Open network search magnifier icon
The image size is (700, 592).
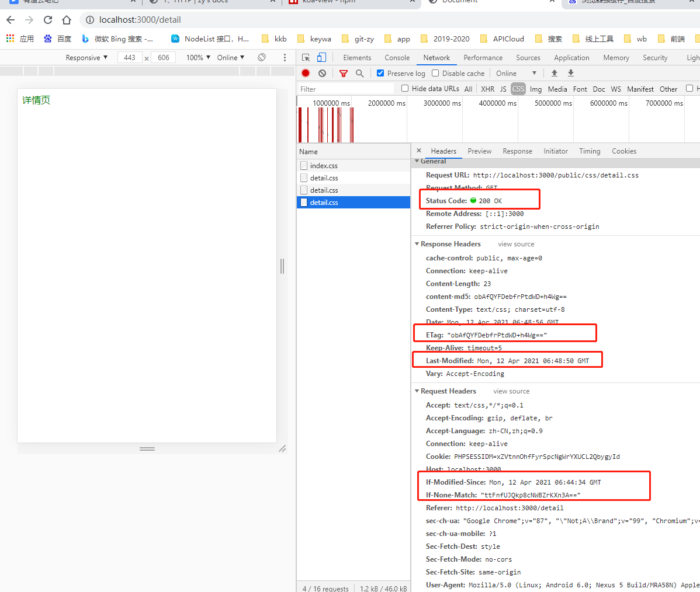point(359,73)
